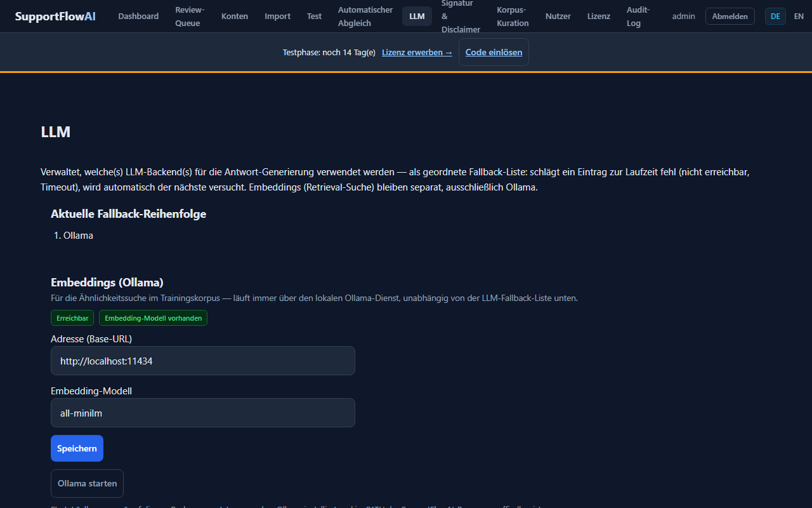Navigate to the Import page

[x=278, y=17]
